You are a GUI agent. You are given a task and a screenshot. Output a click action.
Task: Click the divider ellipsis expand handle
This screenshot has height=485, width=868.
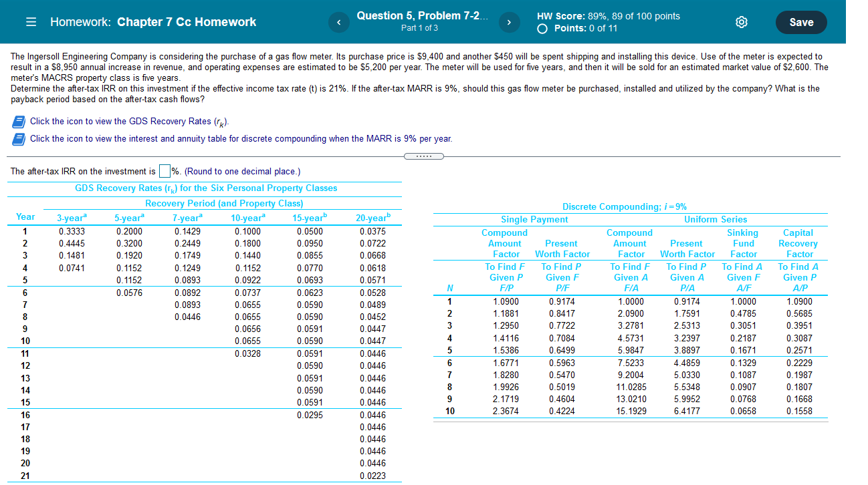pos(424,156)
